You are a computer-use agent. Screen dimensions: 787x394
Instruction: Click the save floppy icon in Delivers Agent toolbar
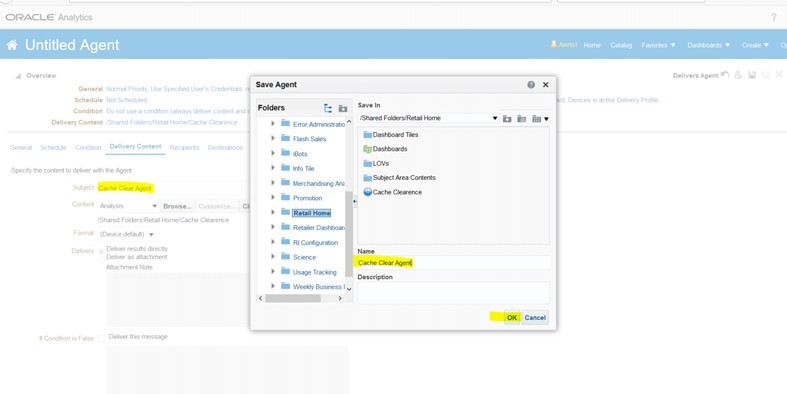pos(751,75)
